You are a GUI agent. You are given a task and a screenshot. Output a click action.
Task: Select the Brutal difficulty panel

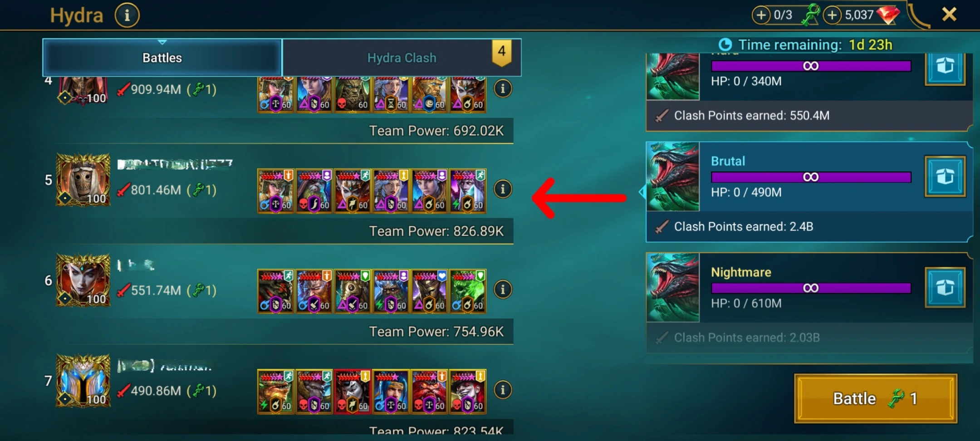pos(809,192)
